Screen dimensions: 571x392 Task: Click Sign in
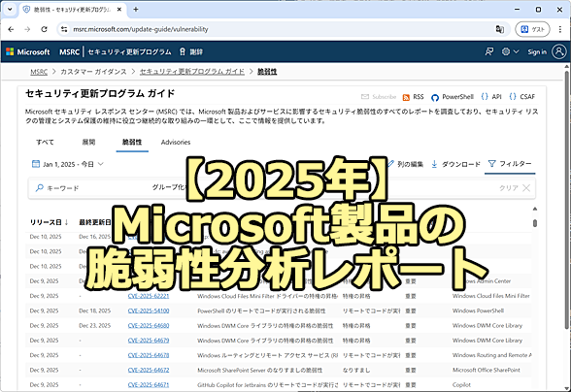tap(537, 52)
